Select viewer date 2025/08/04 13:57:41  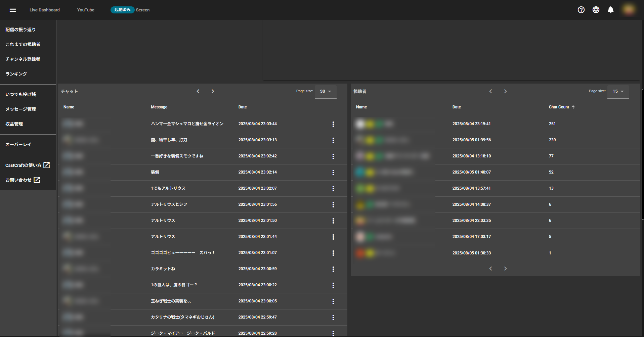coord(472,188)
